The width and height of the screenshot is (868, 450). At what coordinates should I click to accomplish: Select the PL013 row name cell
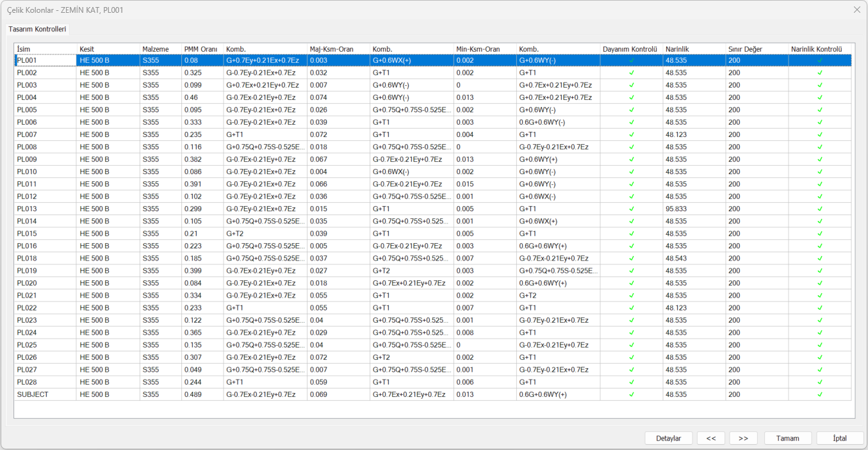45,209
